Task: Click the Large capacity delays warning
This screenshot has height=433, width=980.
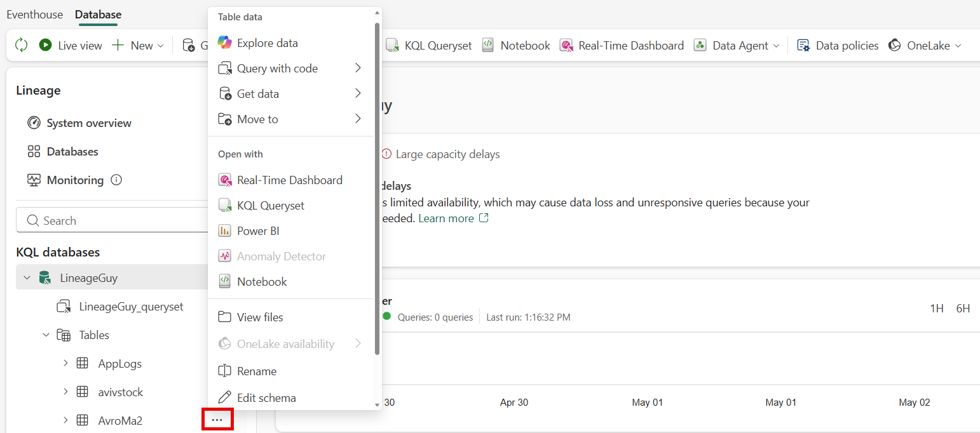Action: coord(441,154)
